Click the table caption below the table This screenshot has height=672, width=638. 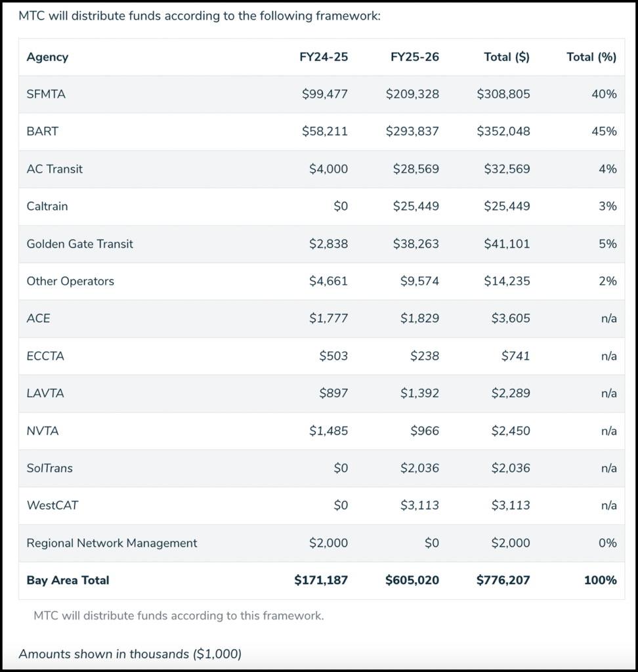click(179, 616)
